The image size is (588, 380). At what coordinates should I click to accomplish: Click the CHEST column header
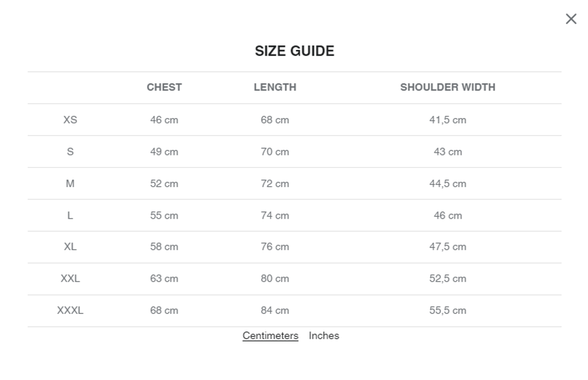[164, 87]
